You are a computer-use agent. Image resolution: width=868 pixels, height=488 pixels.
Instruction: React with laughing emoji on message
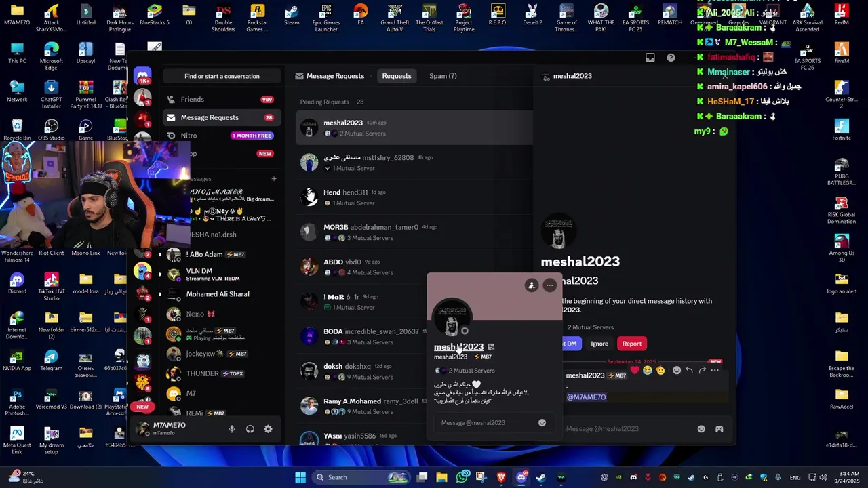[648, 370]
